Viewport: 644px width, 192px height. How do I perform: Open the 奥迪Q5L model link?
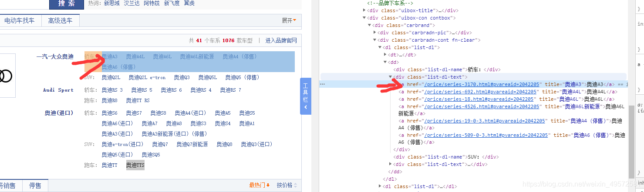[208, 77]
